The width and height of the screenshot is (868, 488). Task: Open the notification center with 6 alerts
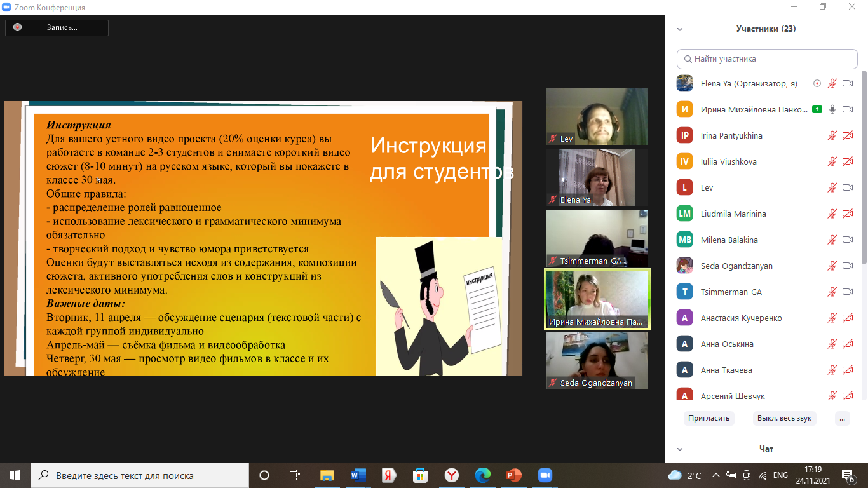tap(849, 475)
